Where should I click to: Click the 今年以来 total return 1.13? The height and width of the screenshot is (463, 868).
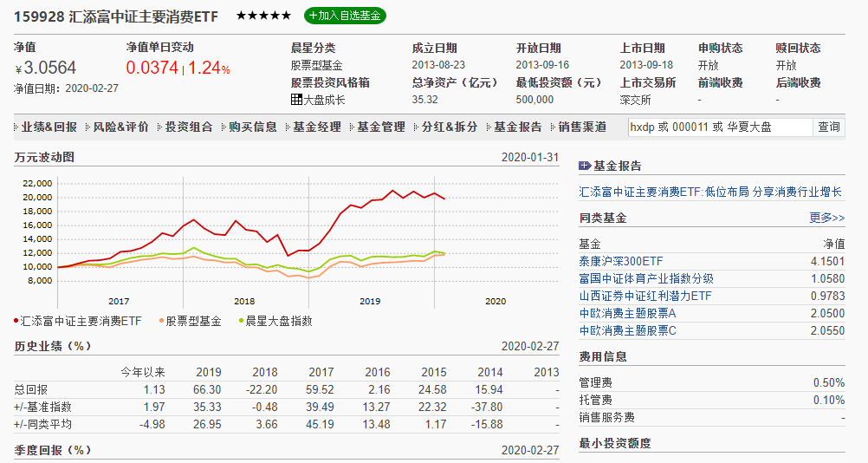click(154, 389)
